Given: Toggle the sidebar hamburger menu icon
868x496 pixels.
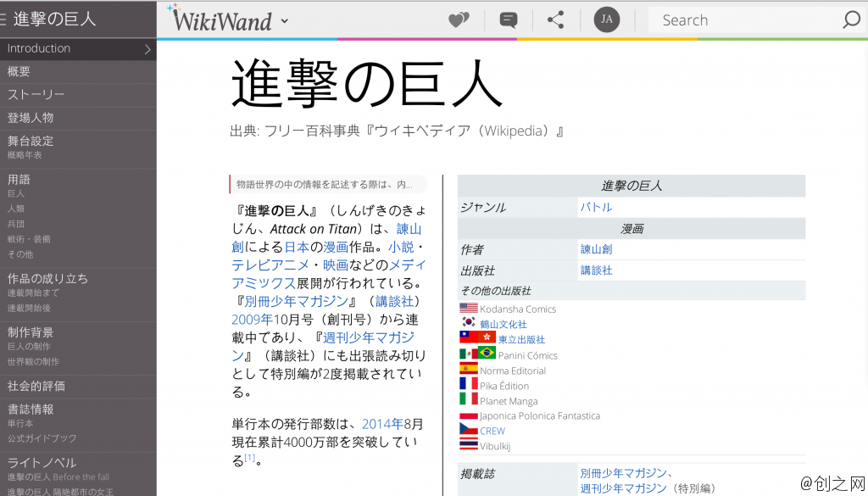Looking at the screenshot, I should (3, 20).
